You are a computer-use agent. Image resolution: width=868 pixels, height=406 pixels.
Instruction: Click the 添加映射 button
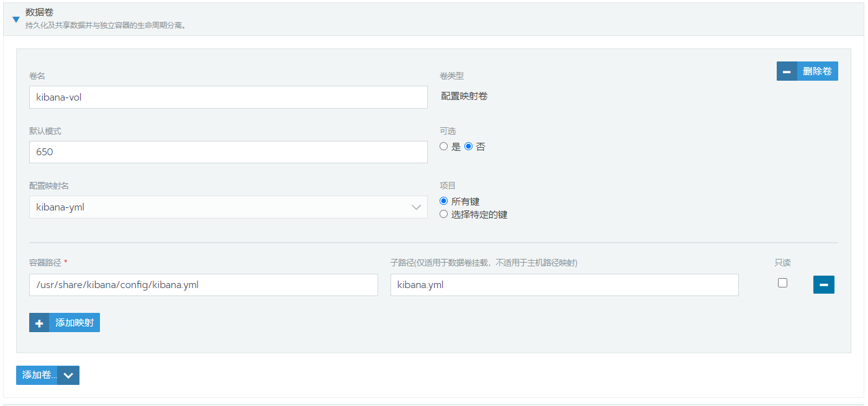point(74,323)
